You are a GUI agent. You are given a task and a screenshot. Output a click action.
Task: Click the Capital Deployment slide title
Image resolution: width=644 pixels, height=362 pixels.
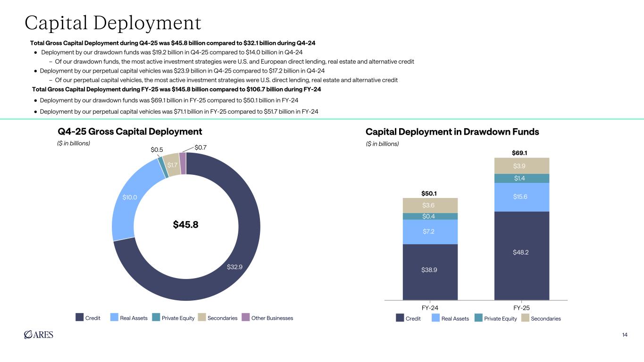coord(113,23)
